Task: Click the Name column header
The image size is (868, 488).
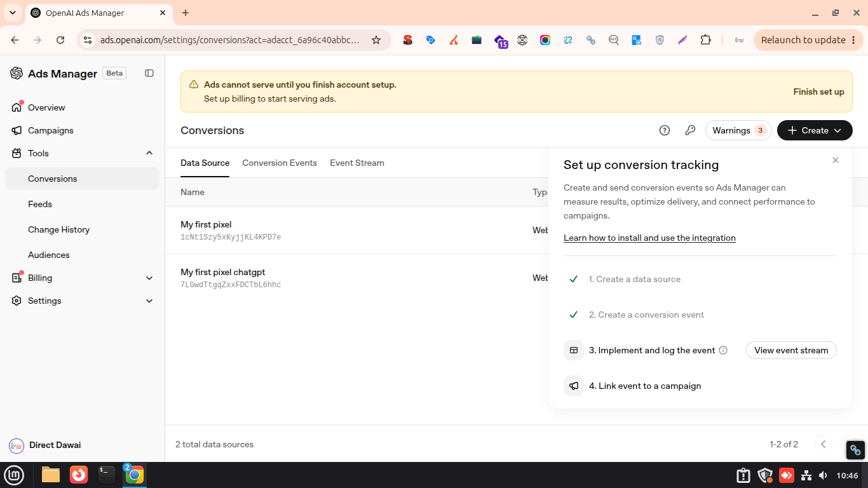Action: click(x=193, y=192)
